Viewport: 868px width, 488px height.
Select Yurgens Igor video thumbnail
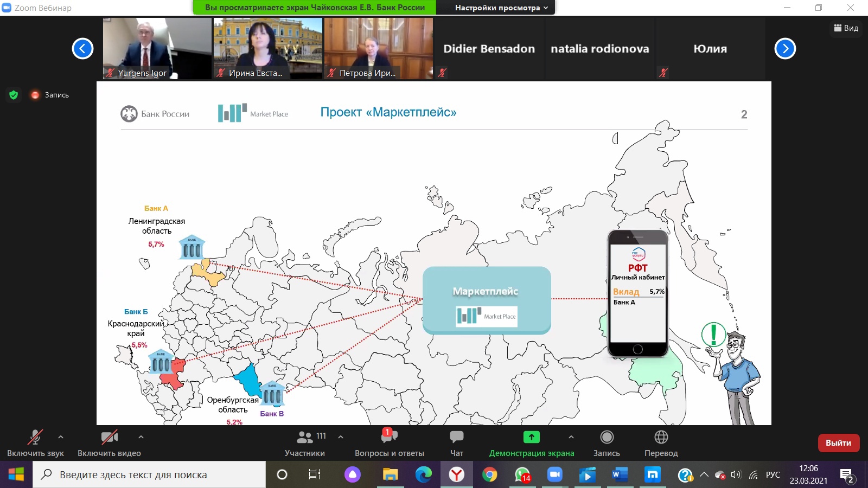pyautogui.click(x=157, y=49)
